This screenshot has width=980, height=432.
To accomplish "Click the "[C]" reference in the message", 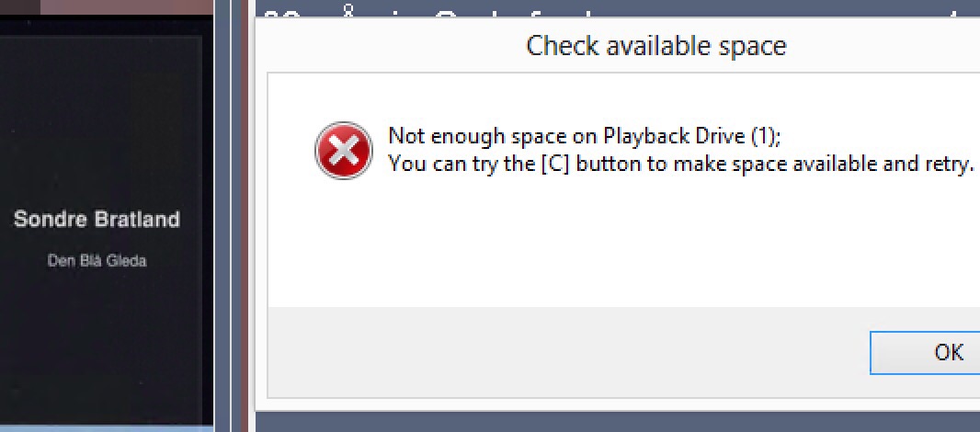I will click(555, 164).
